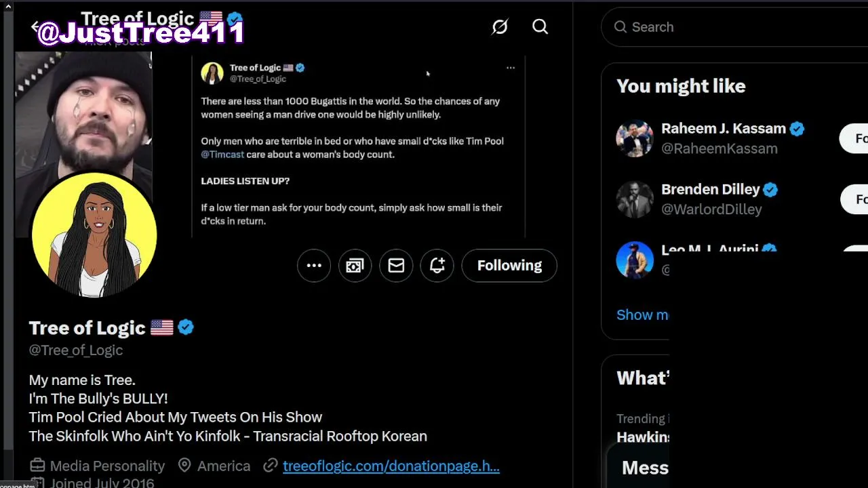Click the @Timcast mention link

click(222, 155)
